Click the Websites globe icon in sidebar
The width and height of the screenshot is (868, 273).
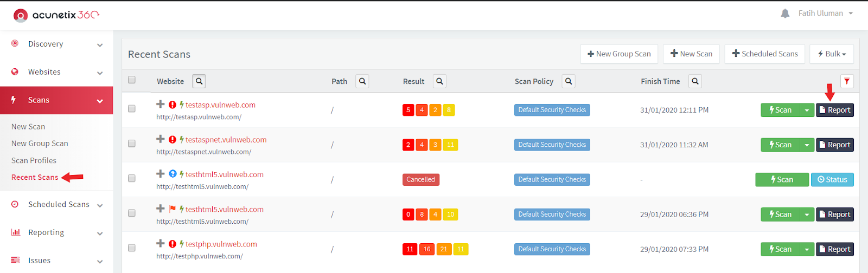(15, 71)
